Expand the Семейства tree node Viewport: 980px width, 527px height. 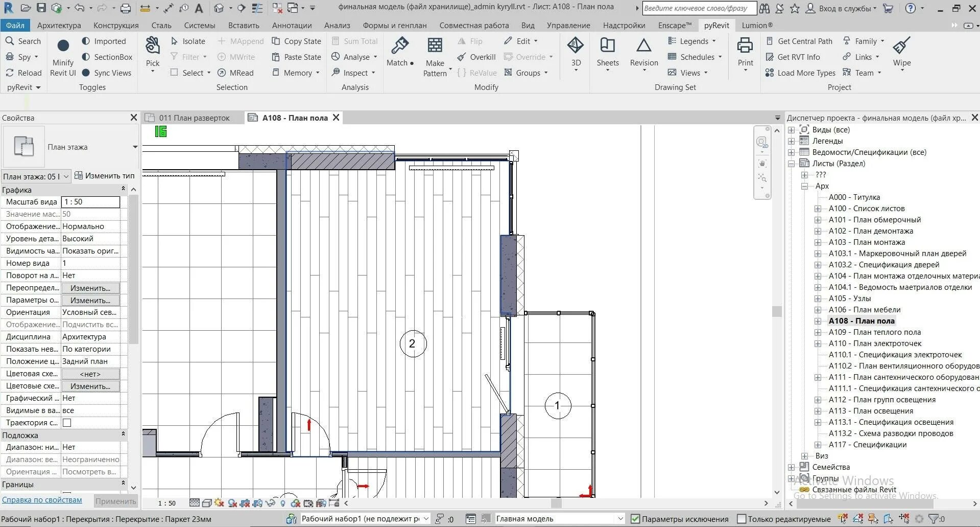coord(792,467)
